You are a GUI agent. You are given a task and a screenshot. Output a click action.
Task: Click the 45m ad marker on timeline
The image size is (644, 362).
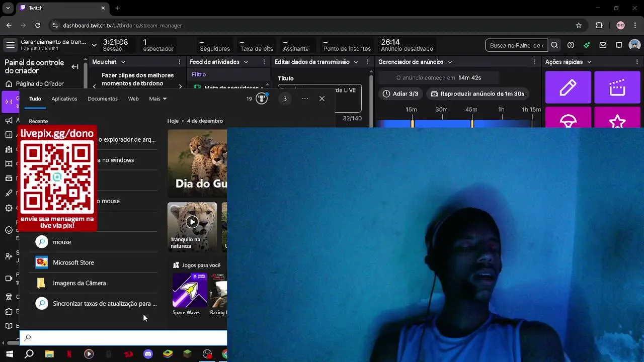click(x=472, y=123)
